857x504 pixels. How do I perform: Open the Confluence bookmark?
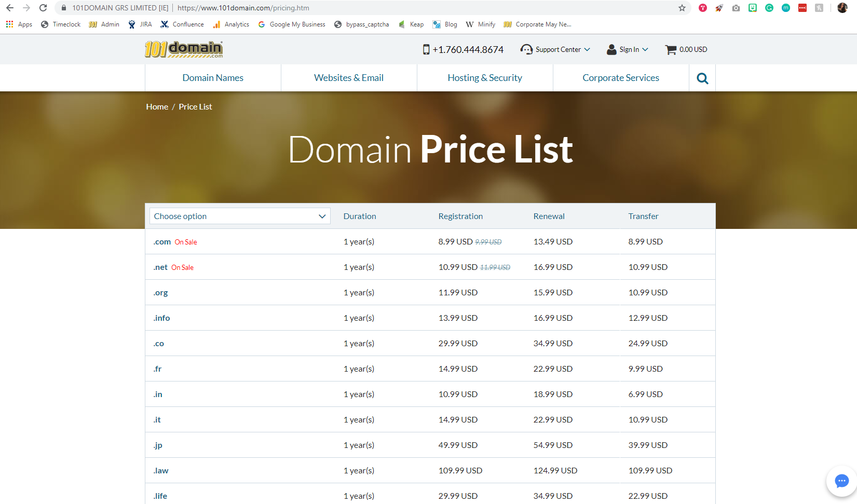[x=182, y=24]
